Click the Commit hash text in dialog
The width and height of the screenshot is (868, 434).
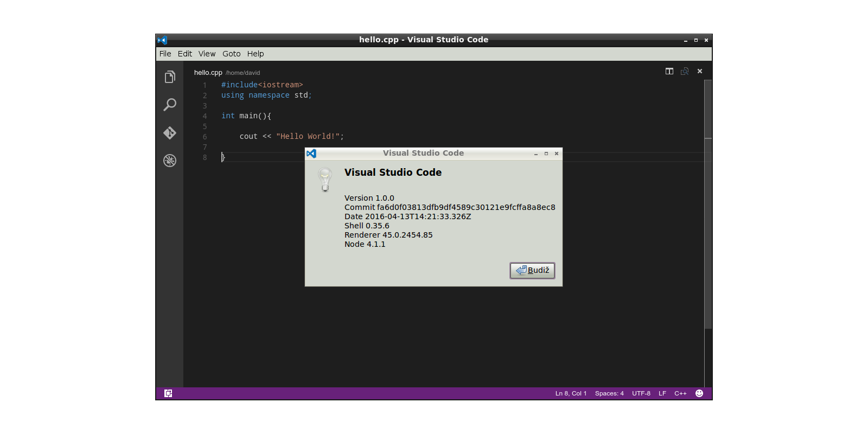[x=450, y=207]
